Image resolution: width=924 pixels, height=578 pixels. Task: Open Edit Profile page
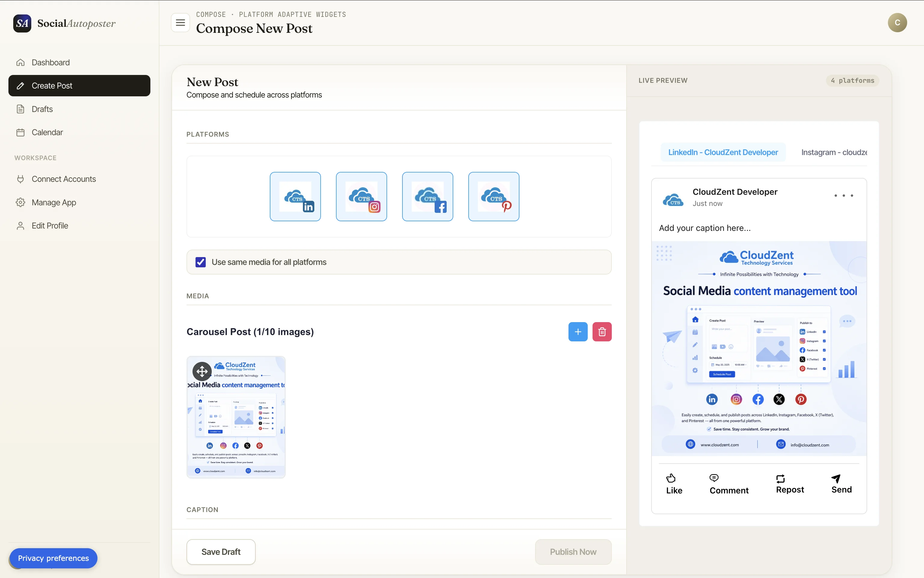[79, 225]
